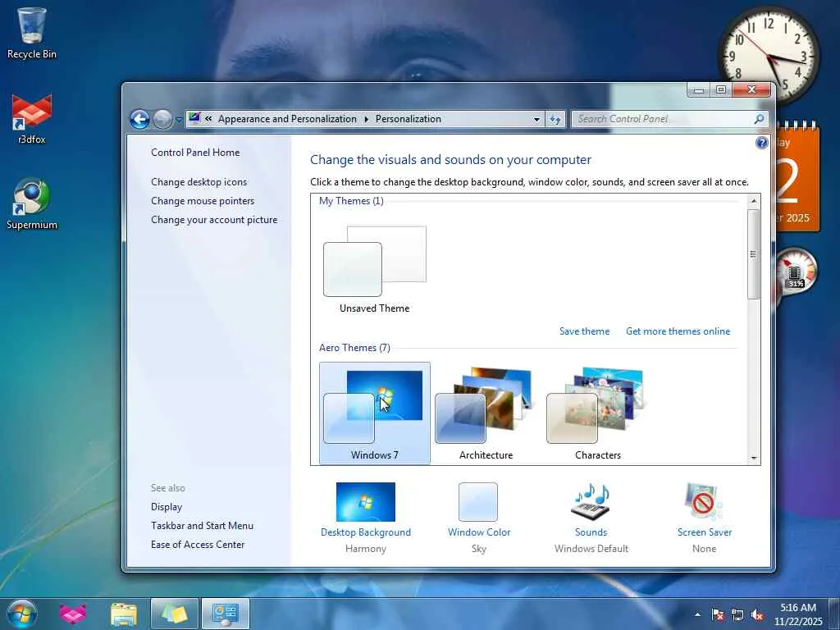Select the Characters theme
The width and height of the screenshot is (840, 630).
(x=597, y=413)
